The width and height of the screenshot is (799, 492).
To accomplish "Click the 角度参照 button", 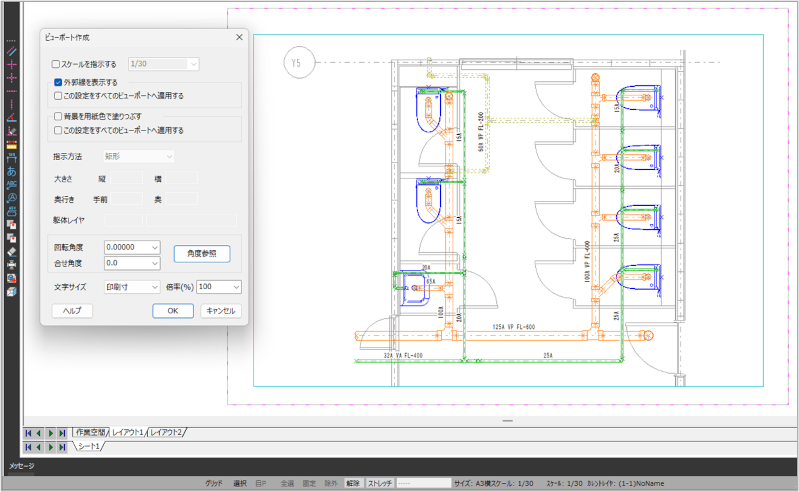I will coord(202,253).
